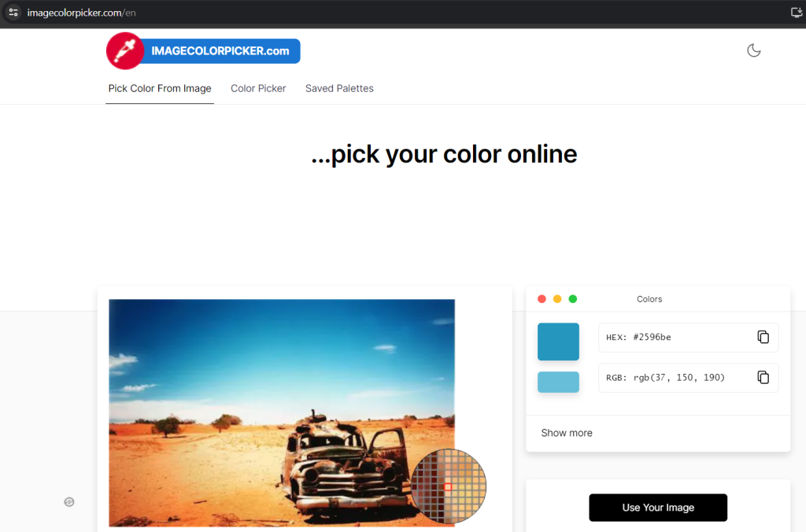806x532 pixels.
Task: Expand the Show more section
Action: pyautogui.click(x=567, y=433)
